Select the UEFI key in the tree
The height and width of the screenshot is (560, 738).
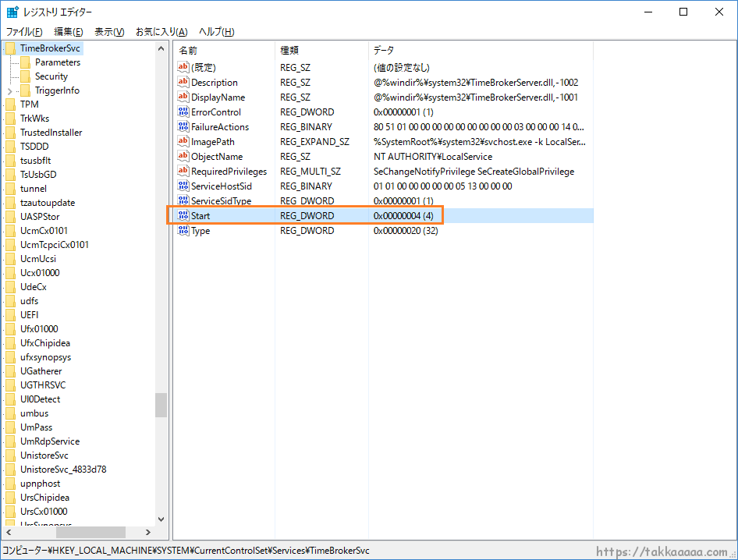[x=29, y=314]
